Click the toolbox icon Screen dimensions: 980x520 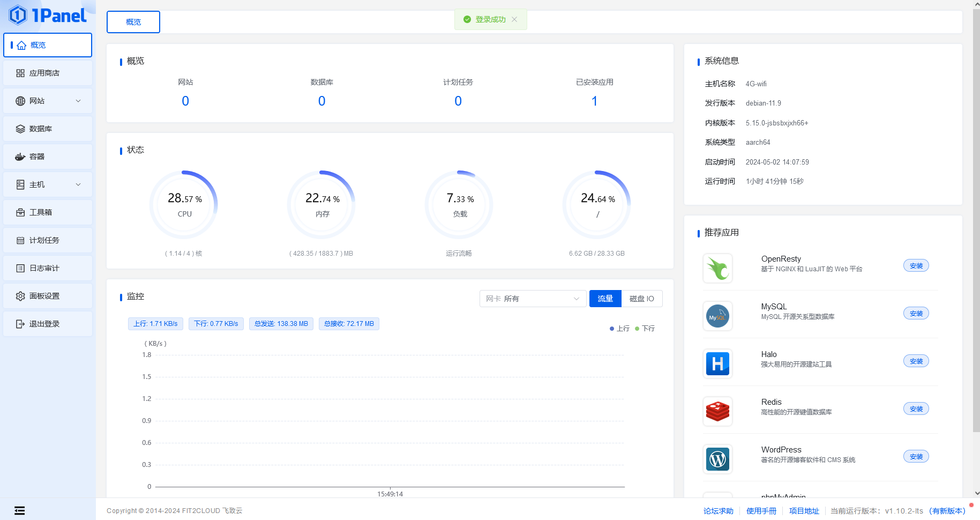click(x=20, y=213)
